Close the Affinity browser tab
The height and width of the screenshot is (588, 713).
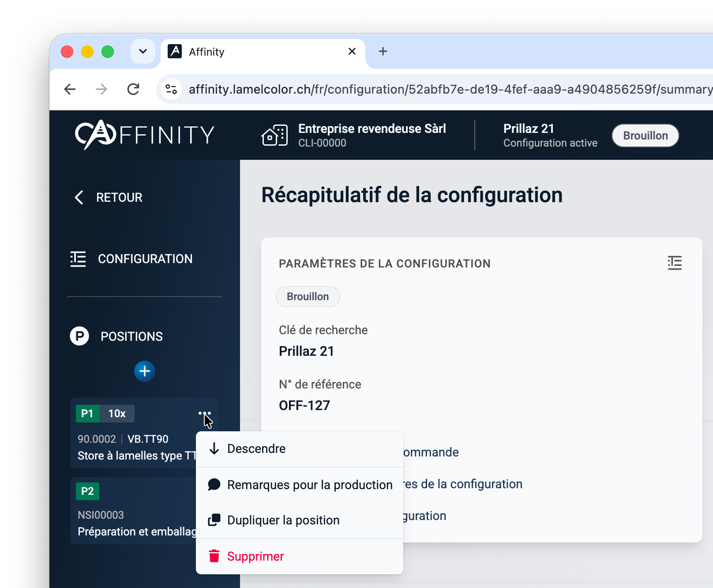click(x=352, y=52)
